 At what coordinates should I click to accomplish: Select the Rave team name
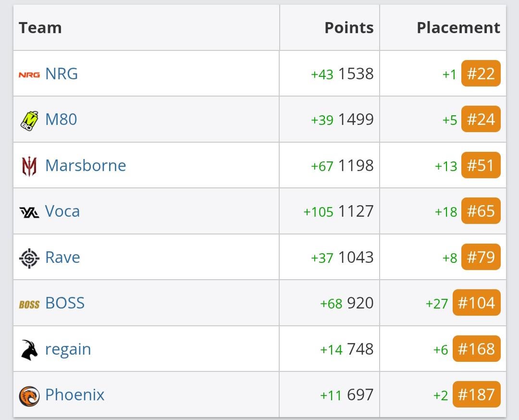click(62, 258)
